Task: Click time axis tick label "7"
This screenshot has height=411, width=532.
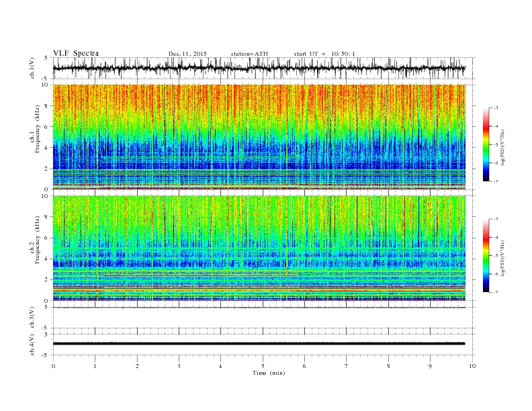Action: [x=347, y=366]
